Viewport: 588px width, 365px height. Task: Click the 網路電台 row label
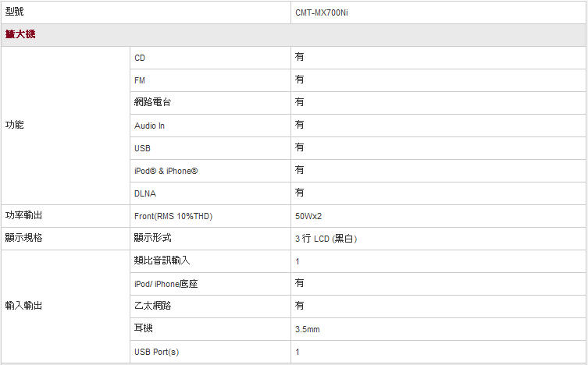click(152, 102)
